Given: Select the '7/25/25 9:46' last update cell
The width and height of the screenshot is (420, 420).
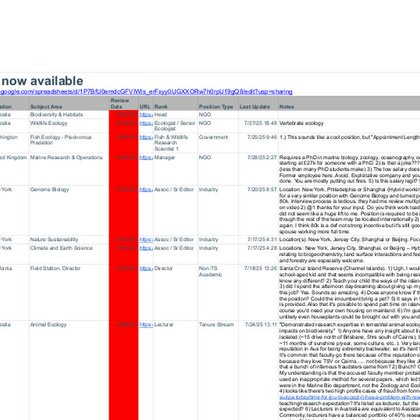Looking at the screenshot, I should (258, 143).
